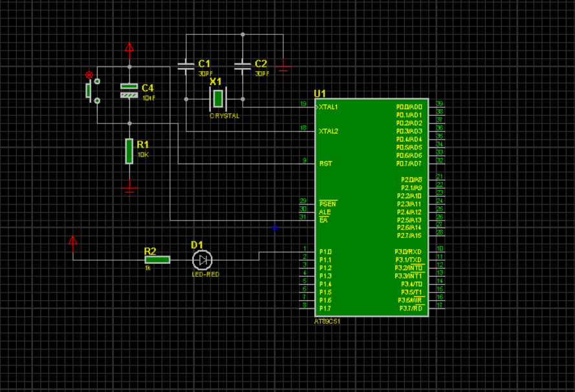Screen dimensions: 575x392
Task: Select the reset push button switch
Action: pyautogui.click(x=92, y=91)
